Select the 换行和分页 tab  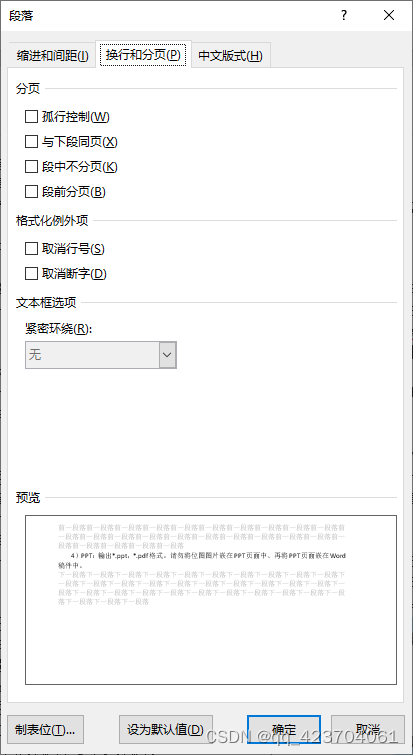click(x=143, y=55)
